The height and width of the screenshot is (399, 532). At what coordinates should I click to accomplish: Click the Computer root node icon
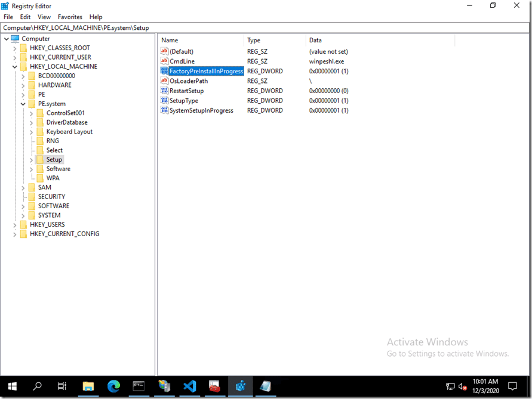coord(15,39)
